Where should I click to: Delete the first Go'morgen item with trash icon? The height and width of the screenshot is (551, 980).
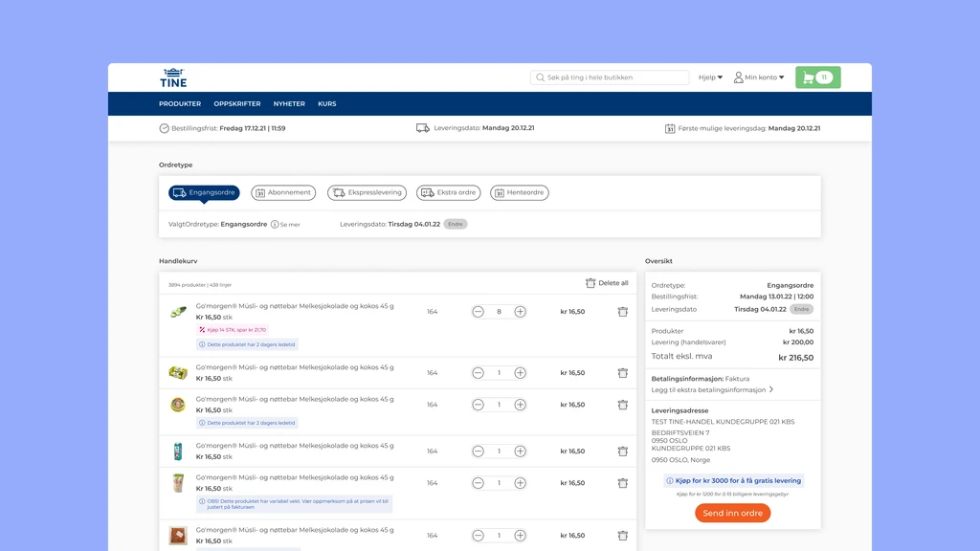[622, 312]
